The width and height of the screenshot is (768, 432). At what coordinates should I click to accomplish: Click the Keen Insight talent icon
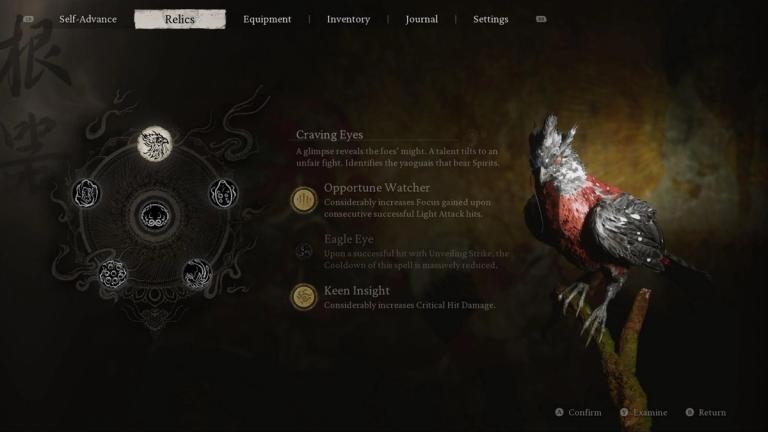[304, 297]
